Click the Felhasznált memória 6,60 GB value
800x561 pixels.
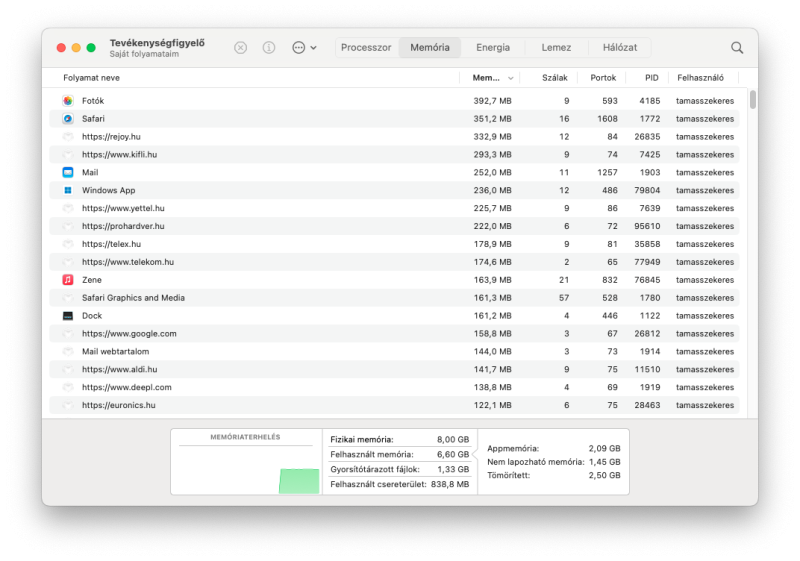coord(453,454)
